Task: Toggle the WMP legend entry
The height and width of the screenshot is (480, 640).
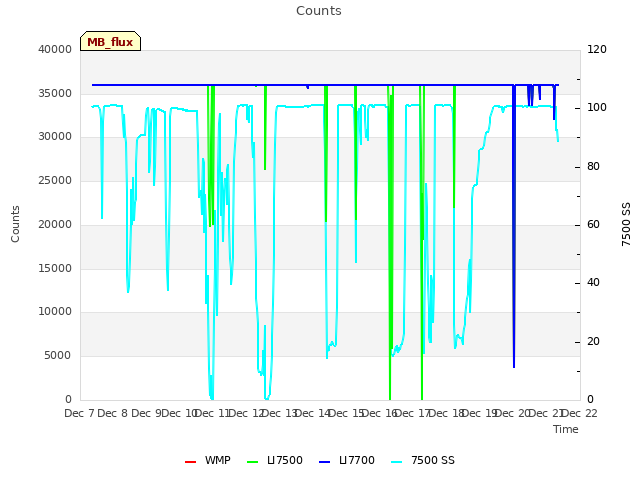Action: (x=207, y=460)
